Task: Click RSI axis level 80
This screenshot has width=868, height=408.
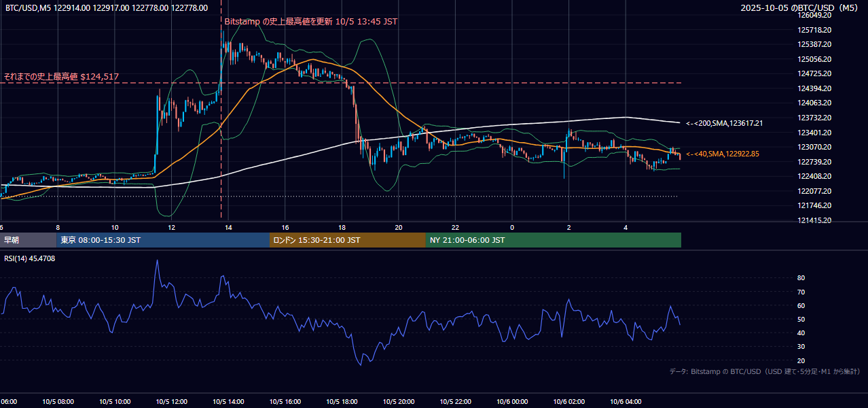Action: pos(801,278)
